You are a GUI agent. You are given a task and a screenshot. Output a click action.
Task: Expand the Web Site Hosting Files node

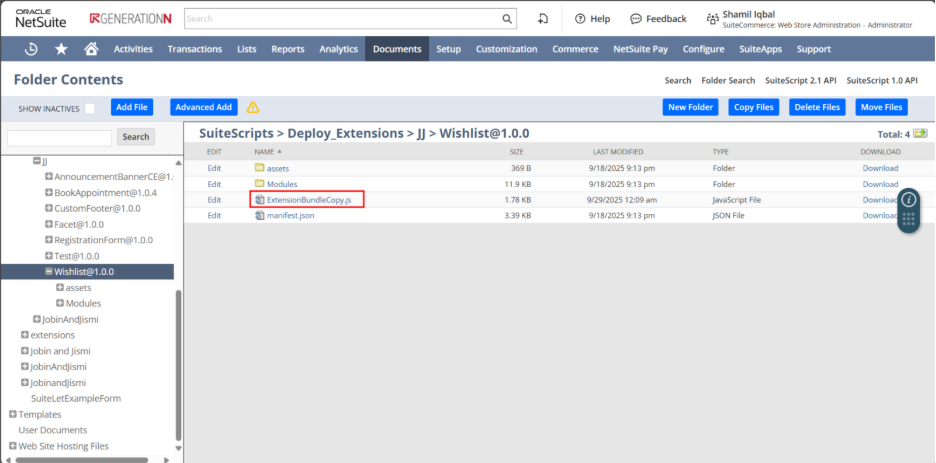[x=12, y=446]
